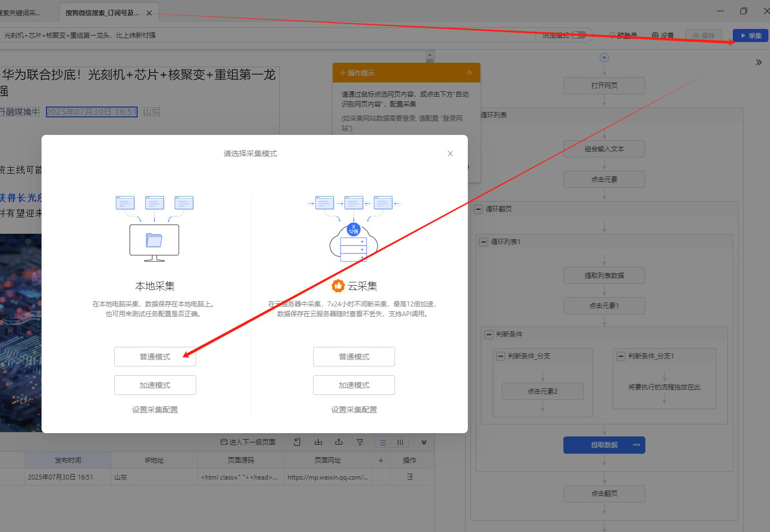Click the https://mp.weixin.qq.com/ cell

pyautogui.click(x=328, y=477)
